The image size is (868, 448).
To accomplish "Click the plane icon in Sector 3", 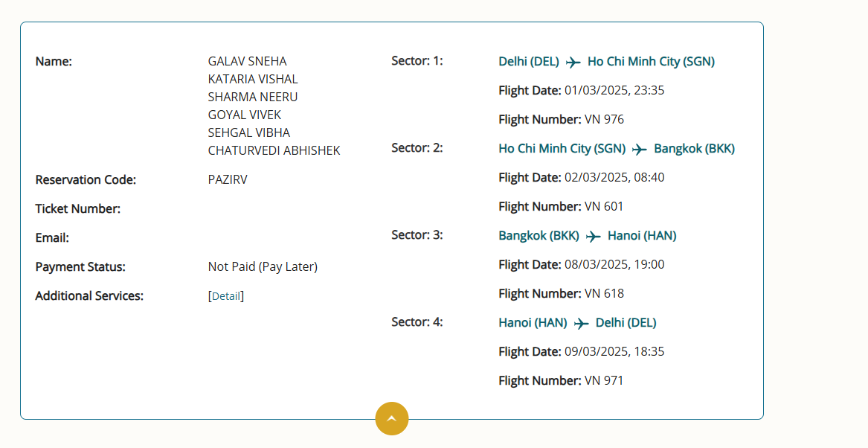I will click(594, 237).
